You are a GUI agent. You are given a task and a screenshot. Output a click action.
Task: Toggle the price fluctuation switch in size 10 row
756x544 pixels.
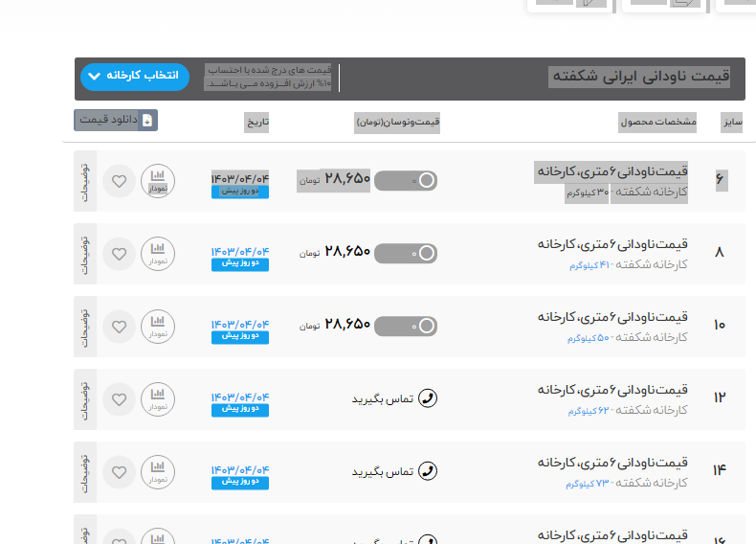406,326
